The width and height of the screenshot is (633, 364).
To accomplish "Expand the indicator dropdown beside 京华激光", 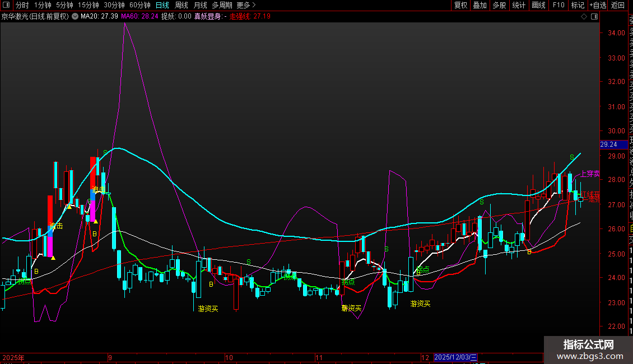I will [x=75, y=17].
